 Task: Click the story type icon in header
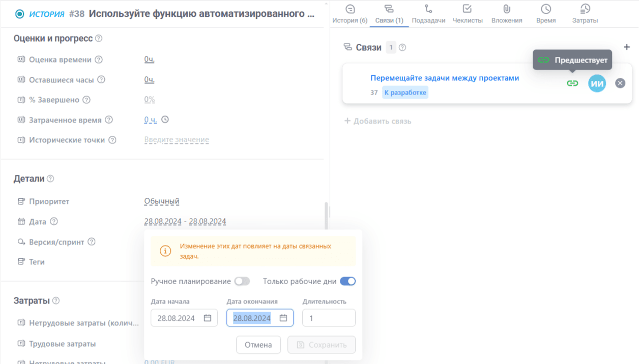point(19,14)
